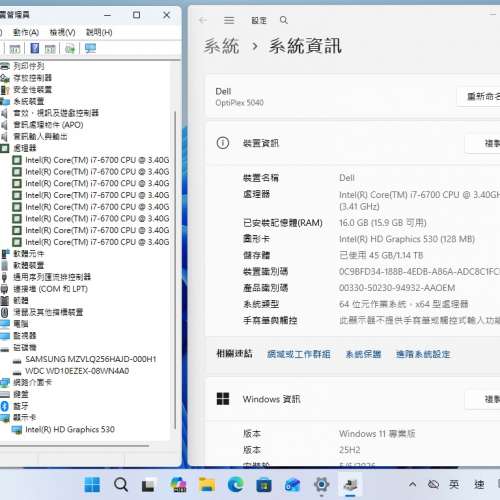The image size is (500, 500).
Task: Open the Windows Start button
Action: pyautogui.click(x=92, y=484)
